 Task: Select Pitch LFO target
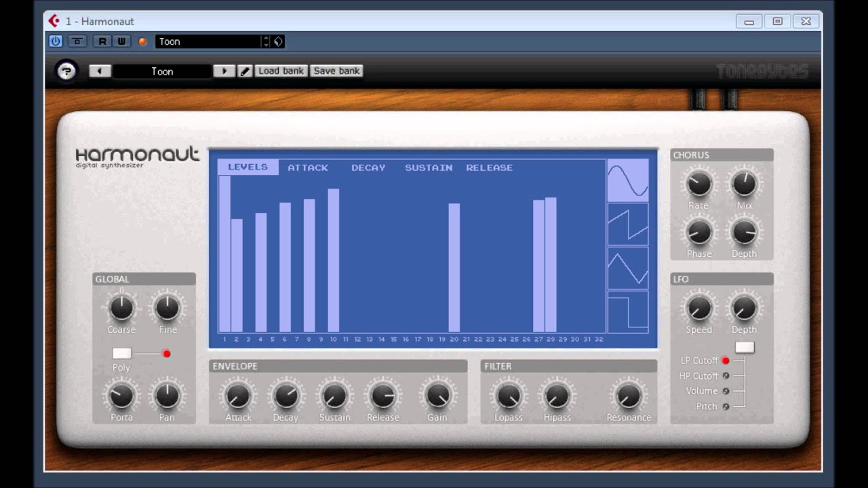point(726,407)
